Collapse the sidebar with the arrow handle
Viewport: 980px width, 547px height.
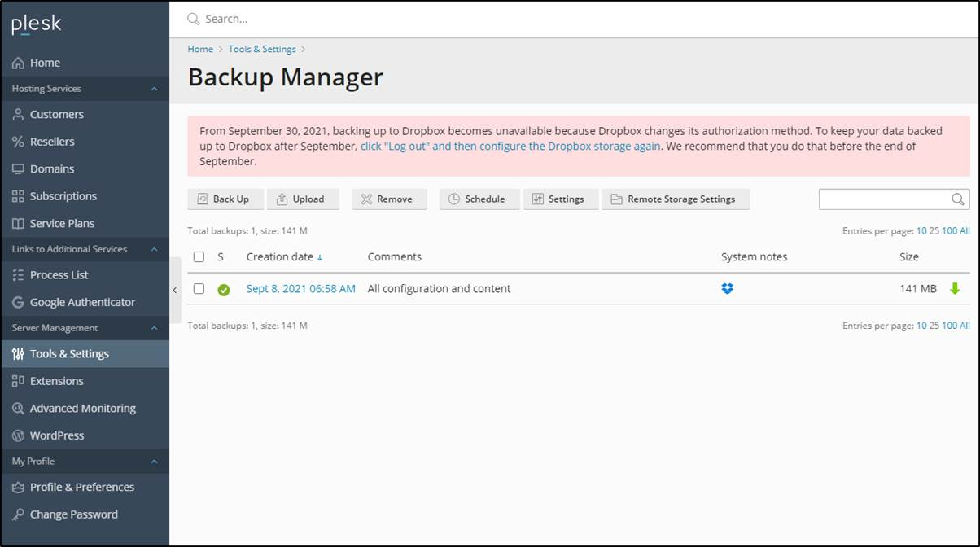click(x=174, y=290)
